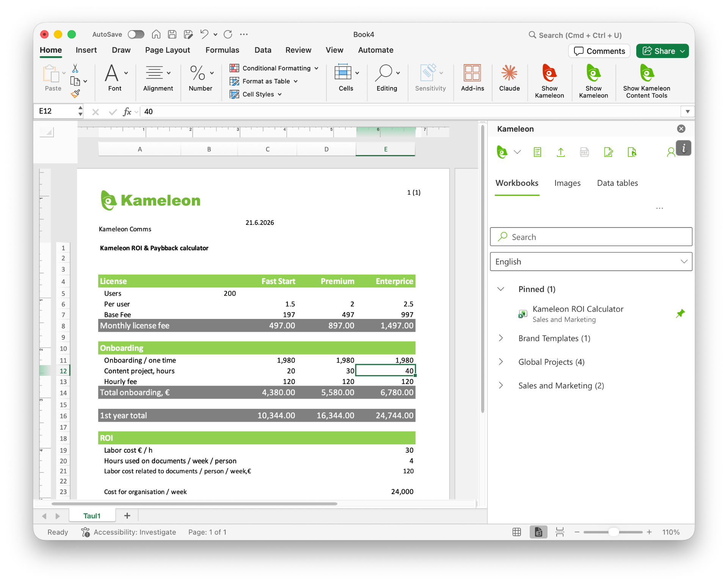The width and height of the screenshot is (728, 584).
Task: Toggle the AutoSave switch
Action: 136,35
